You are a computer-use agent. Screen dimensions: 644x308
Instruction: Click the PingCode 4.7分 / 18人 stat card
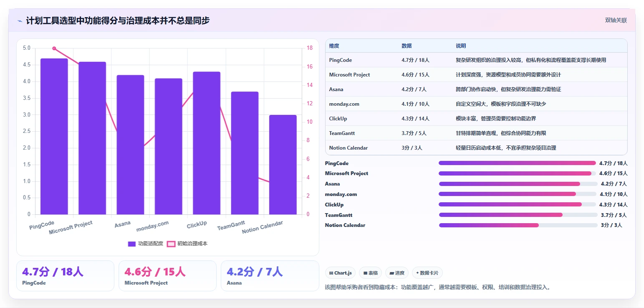65,276
